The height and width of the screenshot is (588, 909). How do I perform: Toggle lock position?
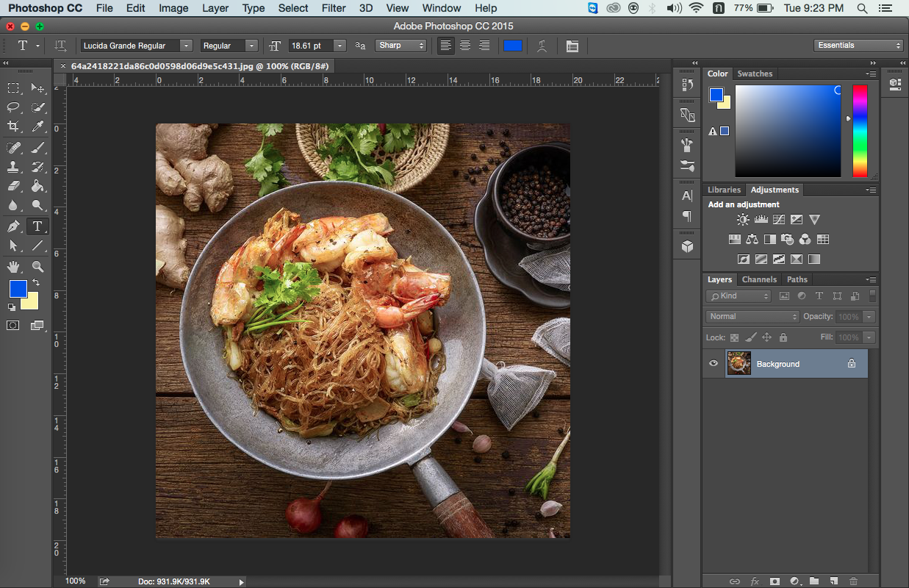pos(766,337)
